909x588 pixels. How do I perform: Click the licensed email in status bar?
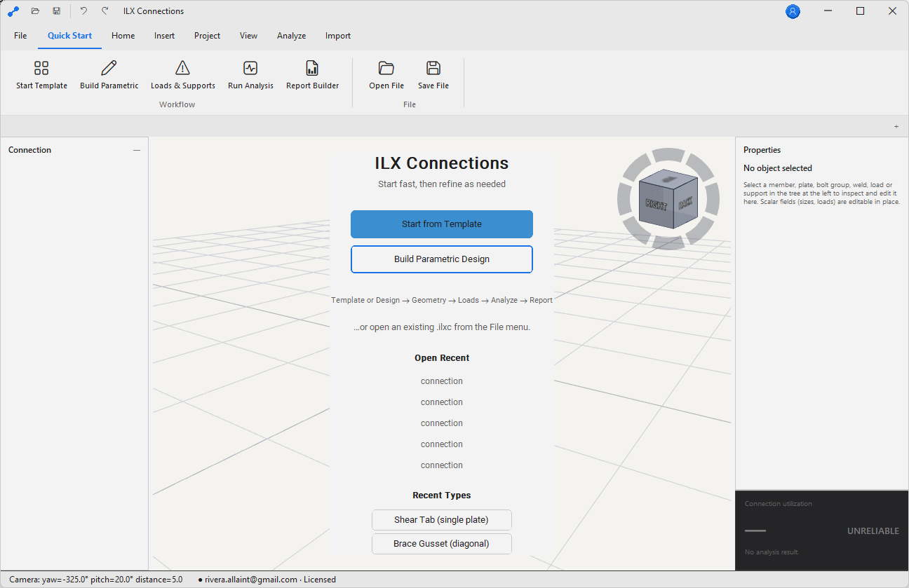pos(267,580)
